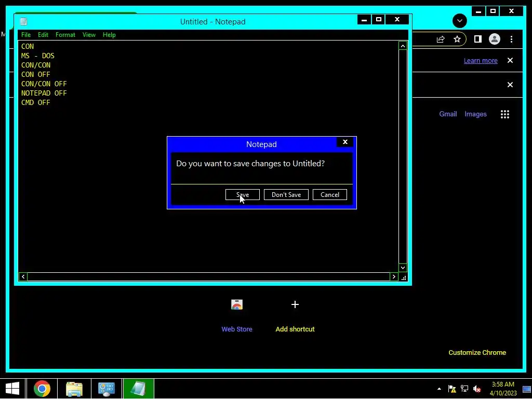The width and height of the screenshot is (532, 399).
Task: Choose Don't Save in Notepad dialog
Action: click(x=286, y=195)
